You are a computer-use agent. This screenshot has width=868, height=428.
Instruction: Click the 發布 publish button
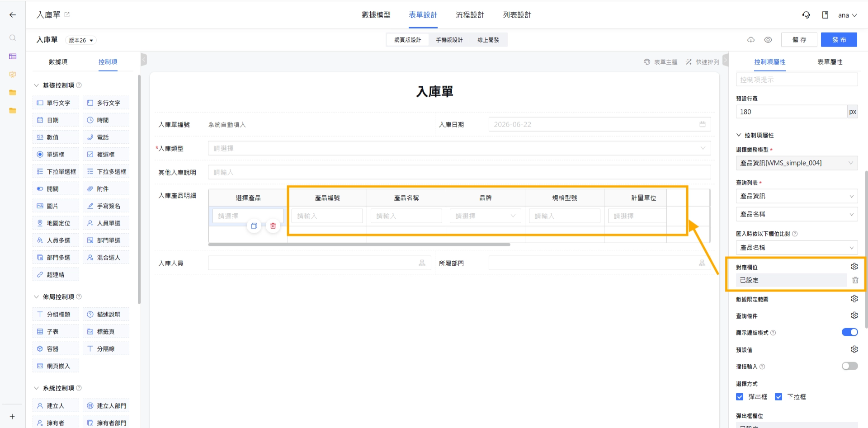pos(839,40)
